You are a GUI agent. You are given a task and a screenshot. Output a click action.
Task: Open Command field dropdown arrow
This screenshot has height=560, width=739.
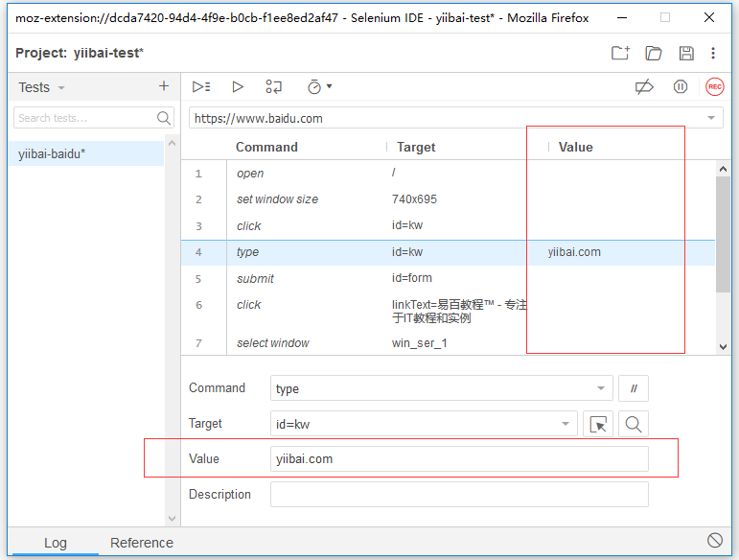601,388
